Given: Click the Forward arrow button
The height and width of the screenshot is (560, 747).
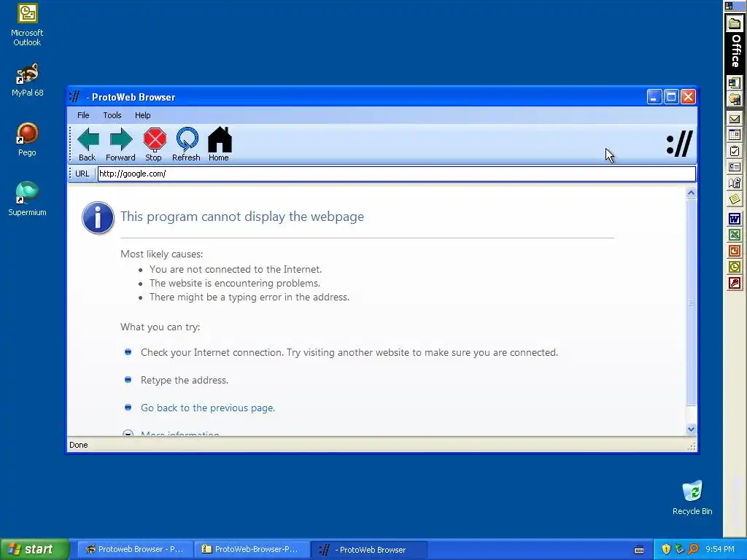Looking at the screenshot, I should click(x=120, y=144).
